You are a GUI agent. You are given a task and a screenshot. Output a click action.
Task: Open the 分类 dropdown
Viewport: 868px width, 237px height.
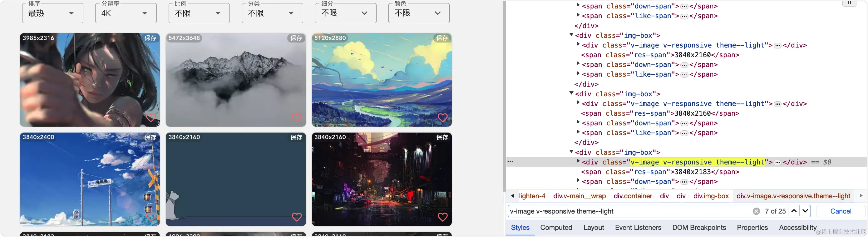click(x=272, y=13)
